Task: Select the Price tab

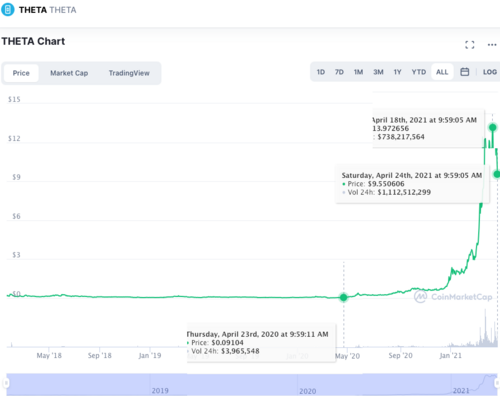Action: click(x=21, y=73)
